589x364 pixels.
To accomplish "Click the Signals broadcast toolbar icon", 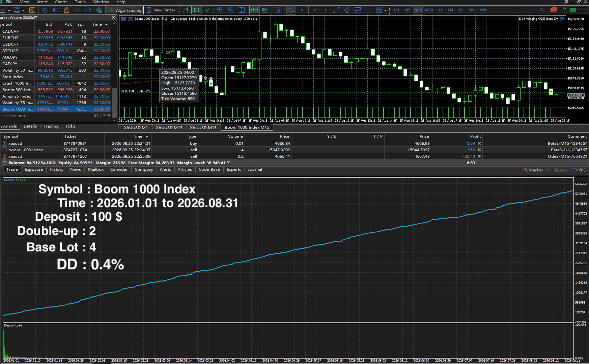I will click(x=77, y=10).
